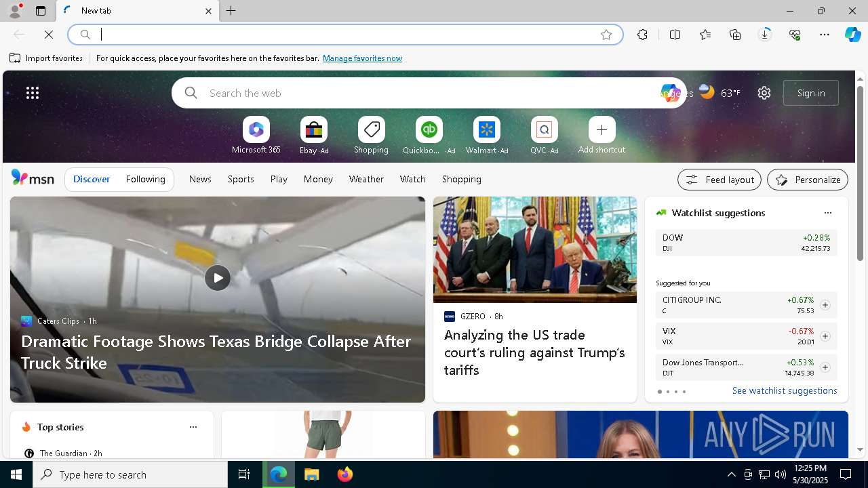The image size is (868, 488).
Task: Open the Money menu item
Action: click(x=318, y=179)
